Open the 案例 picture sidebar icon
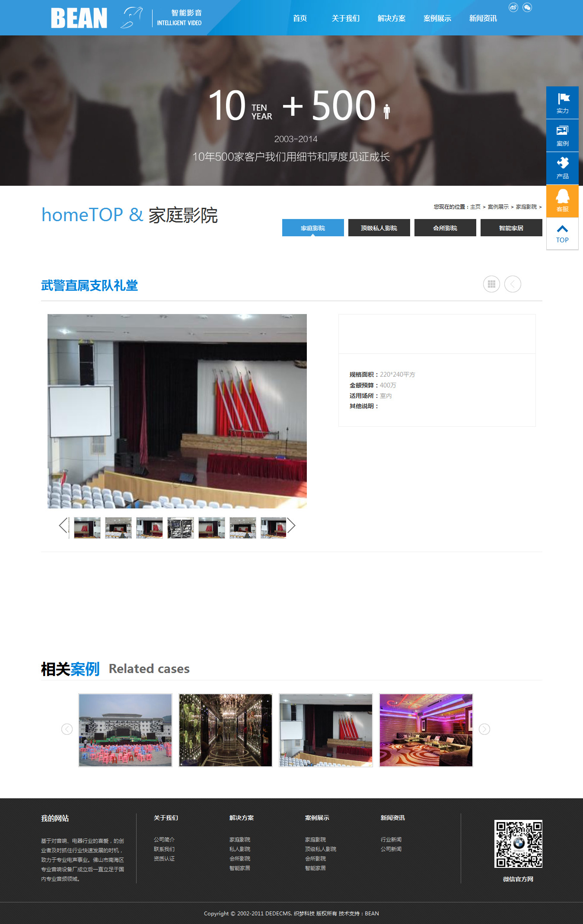This screenshot has height=924, width=583. (562, 136)
